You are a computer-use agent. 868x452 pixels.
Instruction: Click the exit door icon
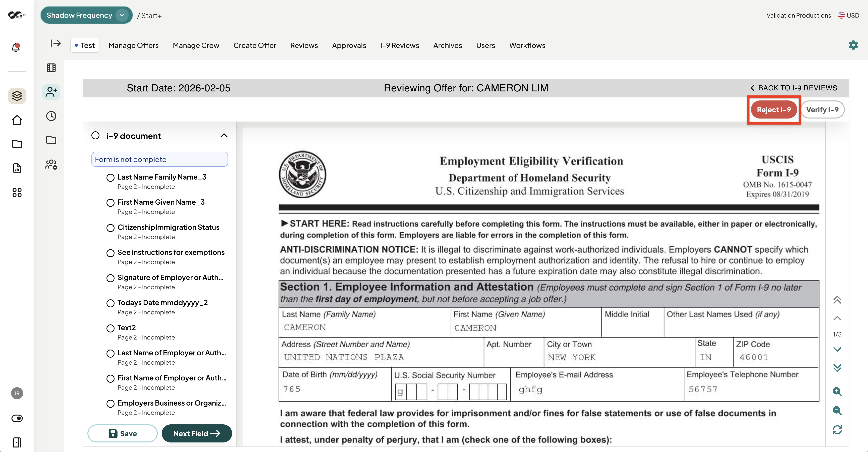pyautogui.click(x=17, y=442)
